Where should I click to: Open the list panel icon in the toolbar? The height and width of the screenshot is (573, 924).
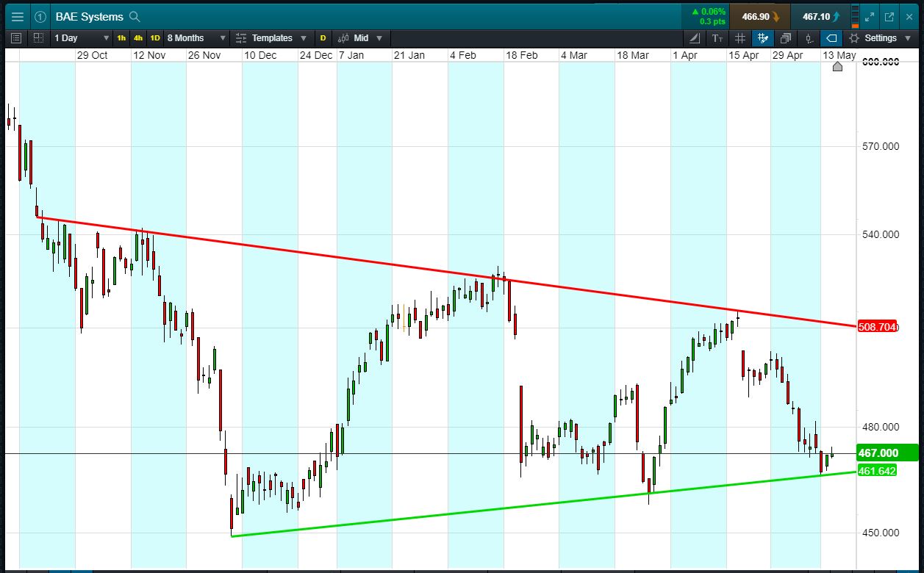coord(17,37)
